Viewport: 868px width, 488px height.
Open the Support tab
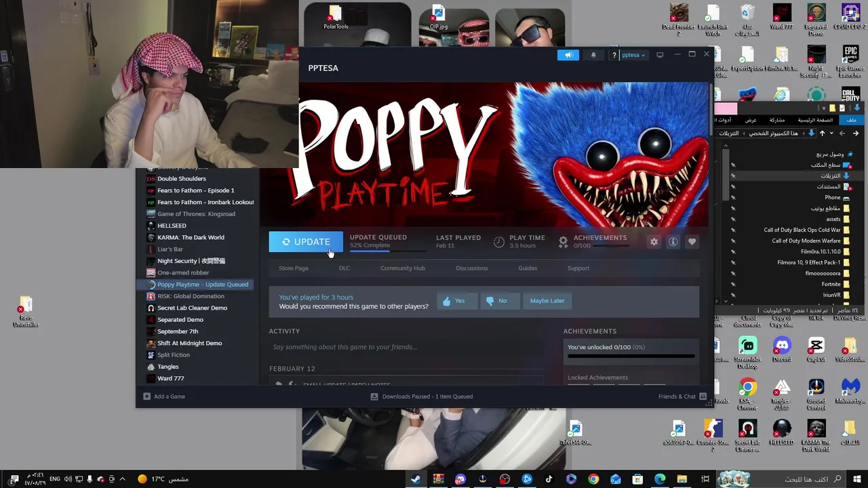click(x=578, y=268)
